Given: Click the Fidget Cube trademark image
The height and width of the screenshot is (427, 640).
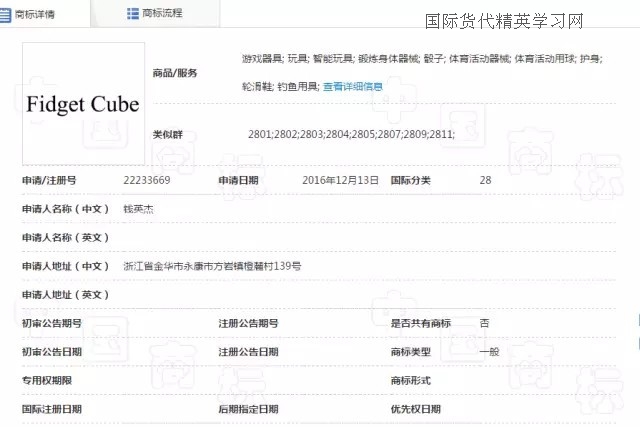Looking at the screenshot, I should (83, 104).
